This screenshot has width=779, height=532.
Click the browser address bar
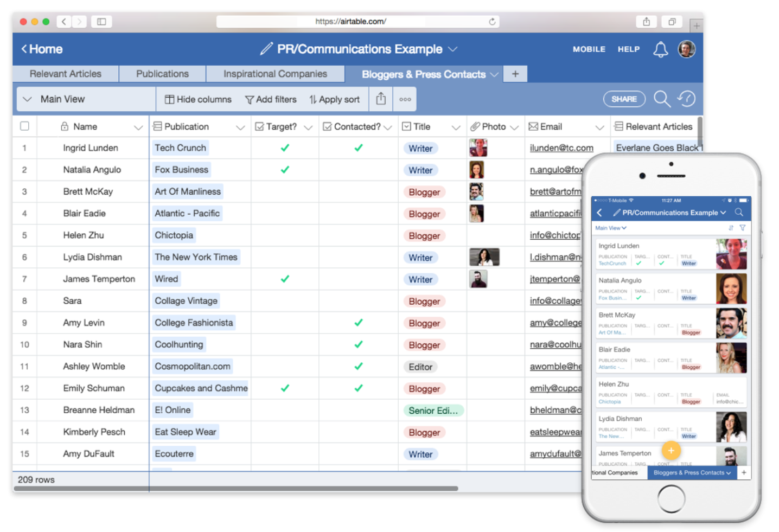pyautogui.click(x=357, y=22)
